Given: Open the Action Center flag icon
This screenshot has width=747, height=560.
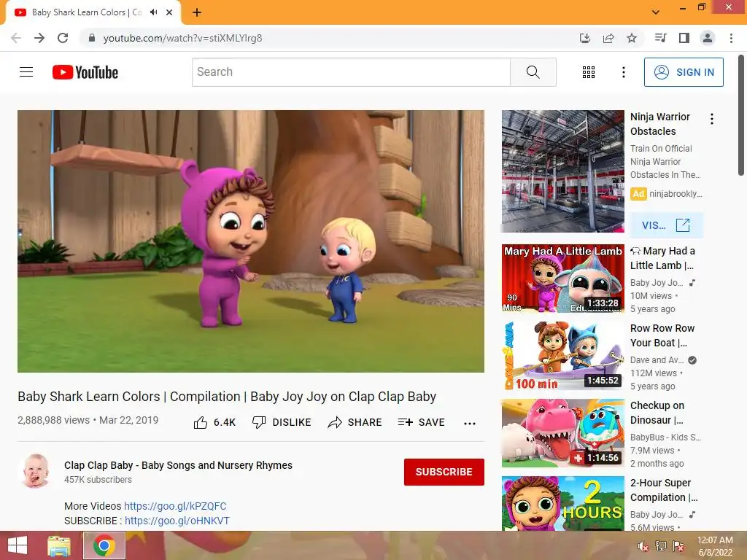Looking at the screenshot, I should click(678, 546).
